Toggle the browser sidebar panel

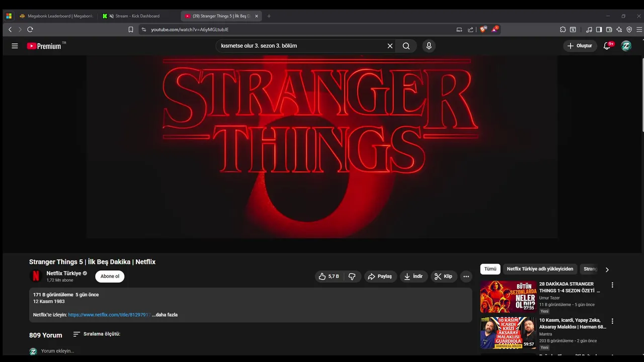coord(599,30)
